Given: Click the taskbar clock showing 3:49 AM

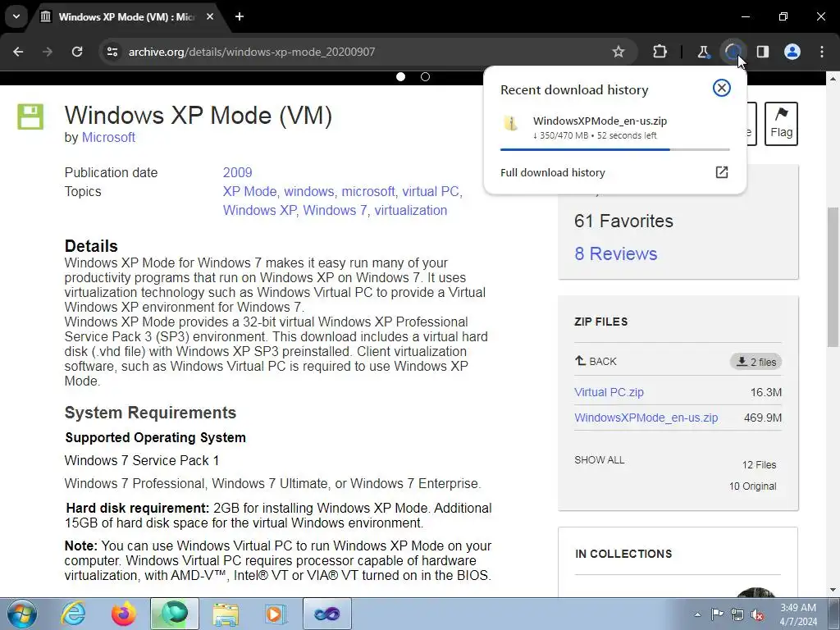Looking at the screenshot, I should click(x=798, y=614).
